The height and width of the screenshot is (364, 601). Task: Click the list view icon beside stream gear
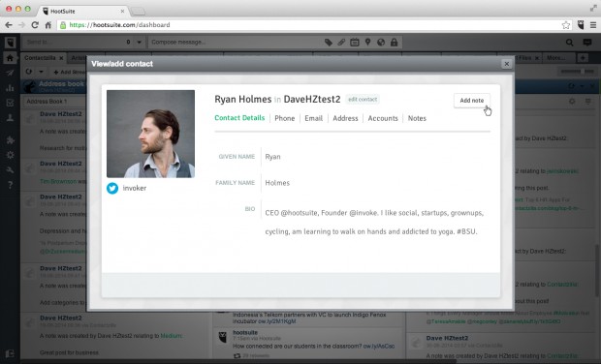pyautogui.click(x=587, y=102)
